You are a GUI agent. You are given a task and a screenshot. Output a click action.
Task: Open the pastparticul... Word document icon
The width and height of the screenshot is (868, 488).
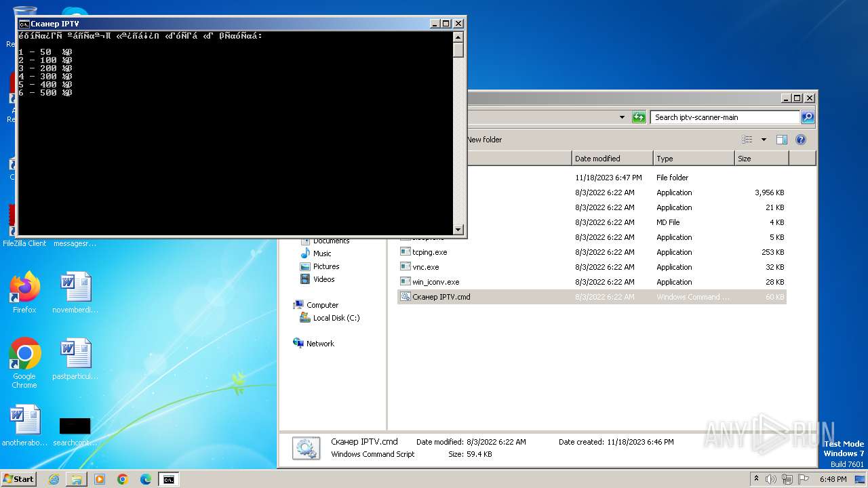(x=75, y=359)
